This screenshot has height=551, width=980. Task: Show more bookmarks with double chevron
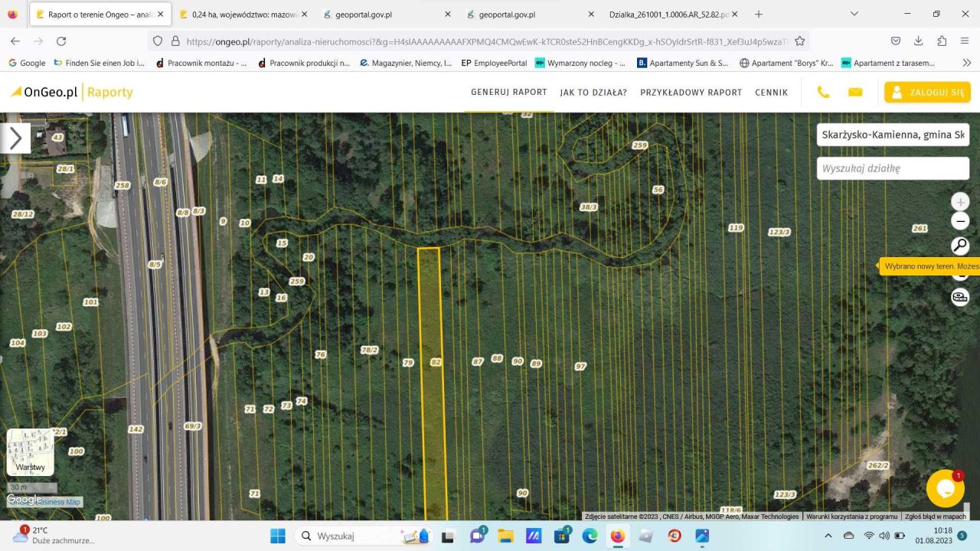tap(966, 63)
